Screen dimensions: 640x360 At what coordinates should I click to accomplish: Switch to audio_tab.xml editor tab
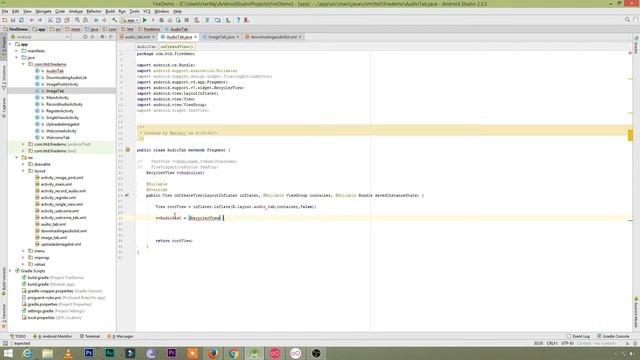coord(138,37)
